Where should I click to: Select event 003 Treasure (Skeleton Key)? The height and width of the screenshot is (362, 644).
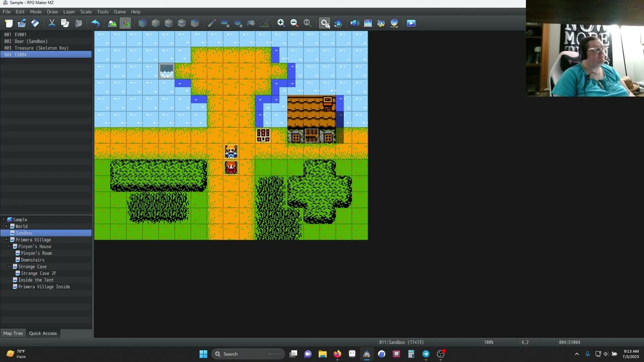click(46, 48)
